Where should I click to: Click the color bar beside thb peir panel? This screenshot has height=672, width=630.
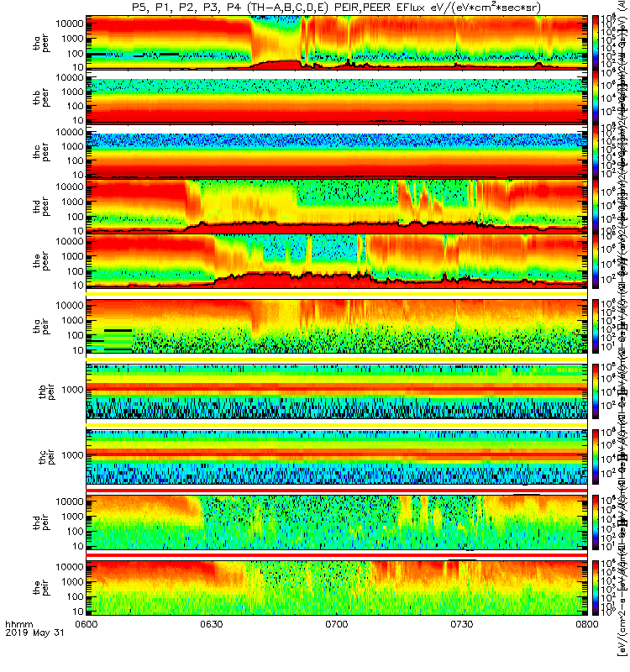point(596,391)
